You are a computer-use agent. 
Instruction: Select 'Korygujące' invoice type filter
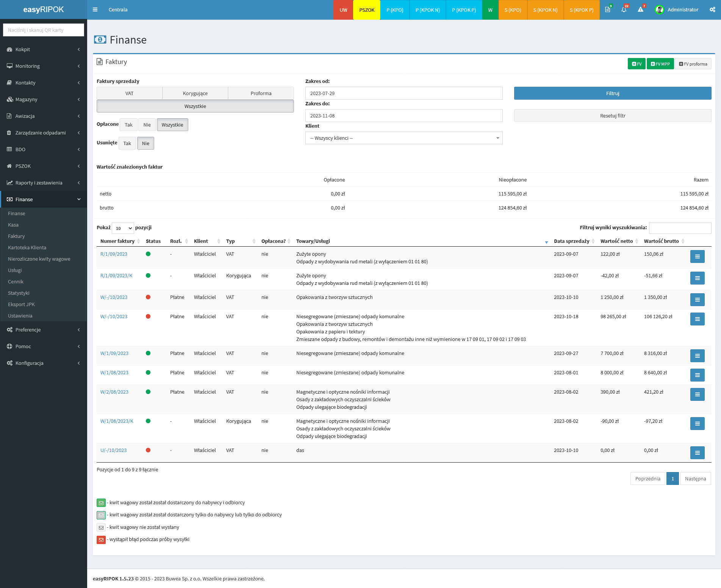point(195,93)
